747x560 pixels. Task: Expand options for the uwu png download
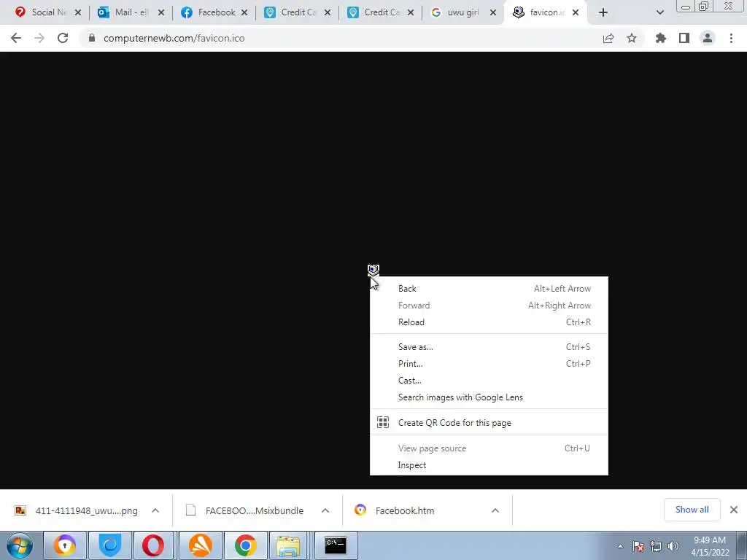pos(155,510)
